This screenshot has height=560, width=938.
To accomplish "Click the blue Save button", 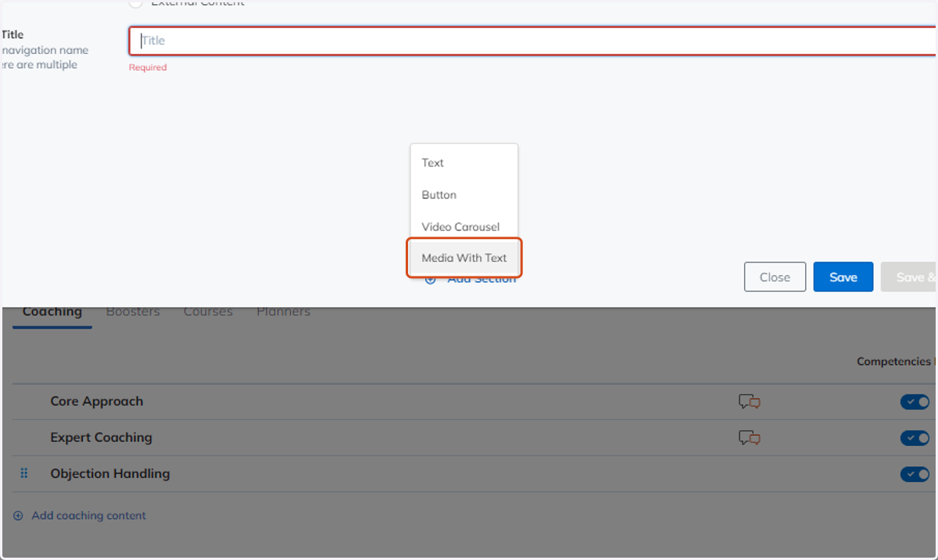I will tap(843, 277).
